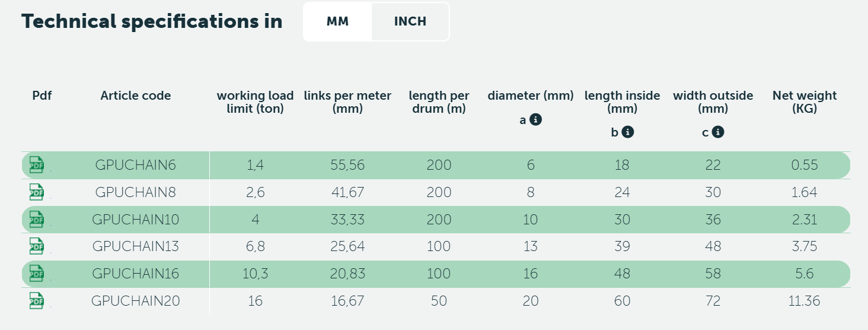
Task: Select the GPUCHAIN6 article code
Action: pyautogui.click(x=136, y=165)
